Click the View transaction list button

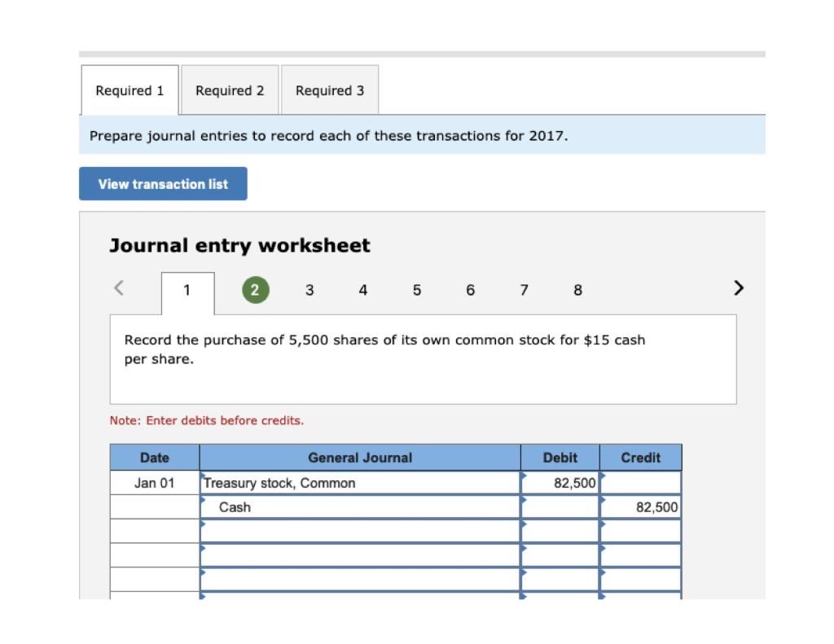click(163, 183)
